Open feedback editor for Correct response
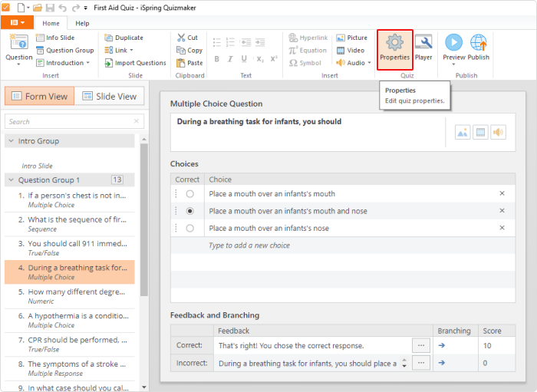 pos(421,345)
